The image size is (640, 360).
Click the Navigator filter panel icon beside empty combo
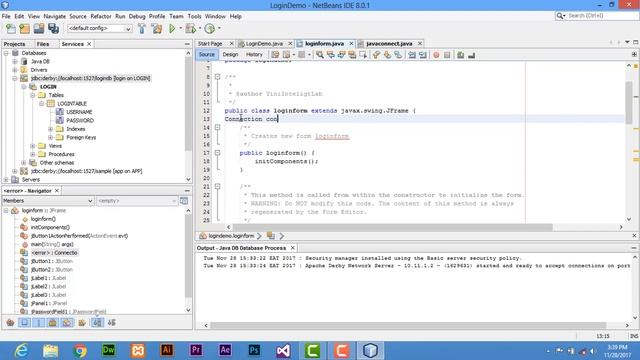click(184, 201)
